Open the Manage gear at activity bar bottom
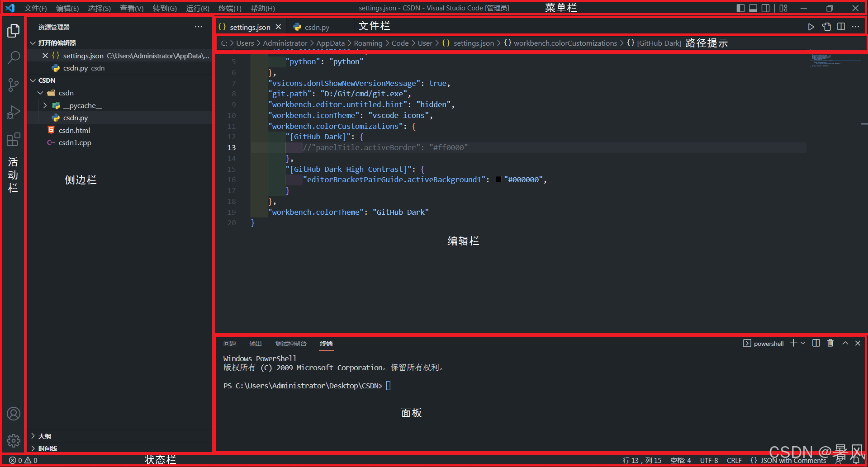 (14, 441)
